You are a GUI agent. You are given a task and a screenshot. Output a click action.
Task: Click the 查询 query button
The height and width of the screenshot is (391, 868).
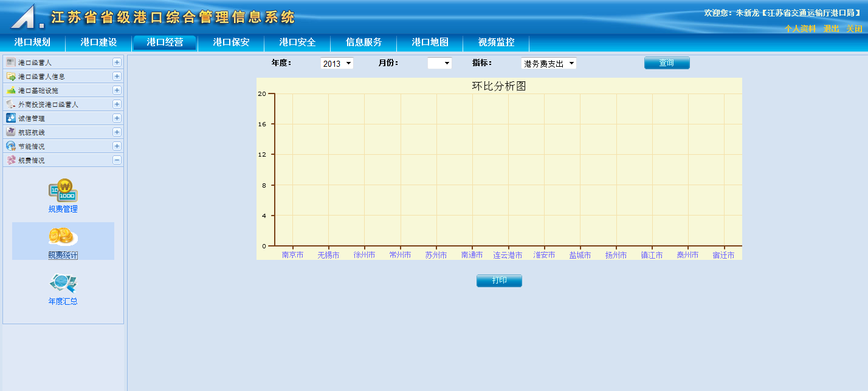[x=667, y=63]
